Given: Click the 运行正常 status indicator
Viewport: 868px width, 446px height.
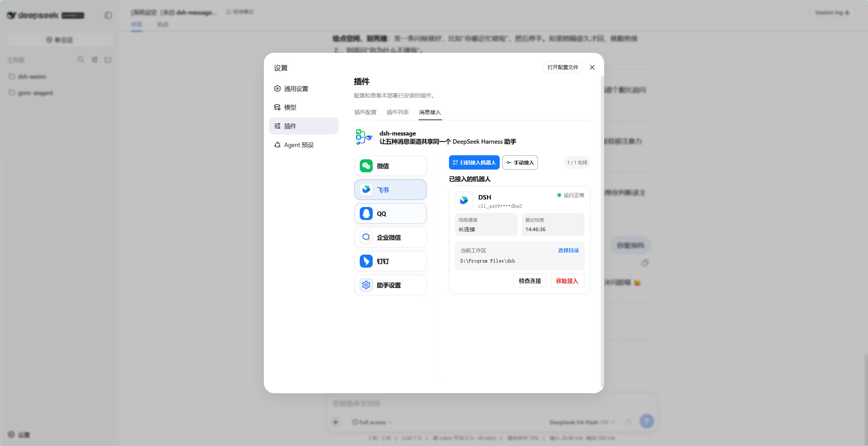Looking at the screenshot, I should (570, 195).
